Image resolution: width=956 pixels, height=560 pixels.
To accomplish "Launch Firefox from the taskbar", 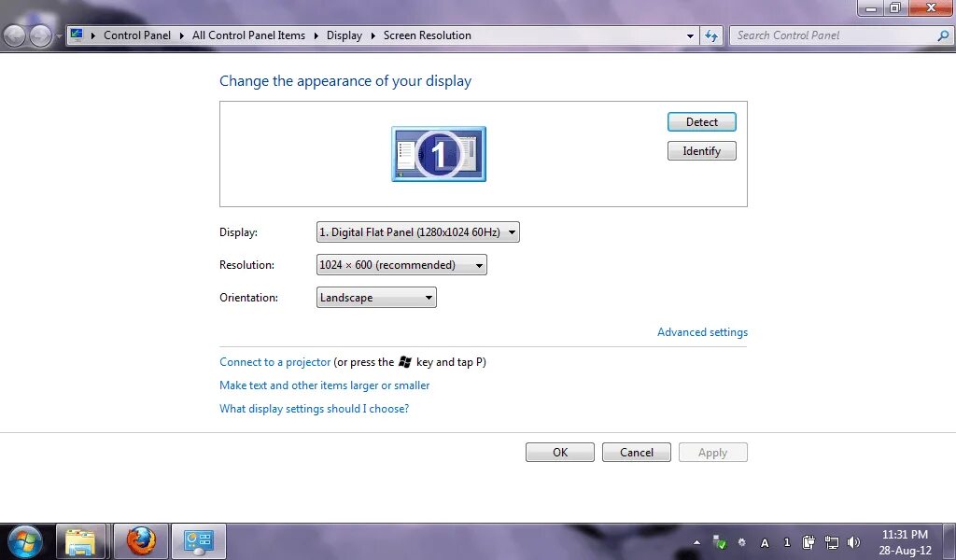I will pos(141,541).
